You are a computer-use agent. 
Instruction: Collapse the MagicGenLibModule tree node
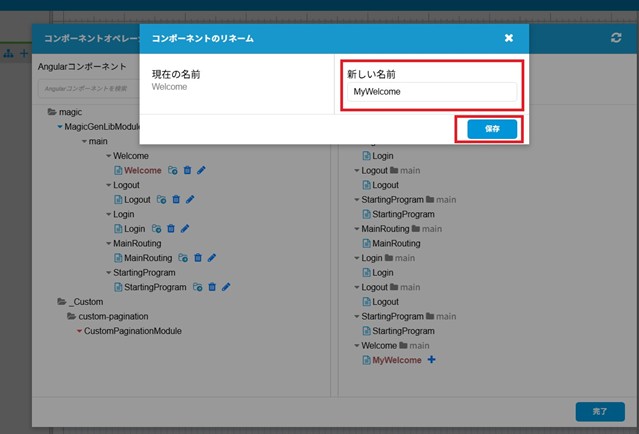click(x=59, y=127)
